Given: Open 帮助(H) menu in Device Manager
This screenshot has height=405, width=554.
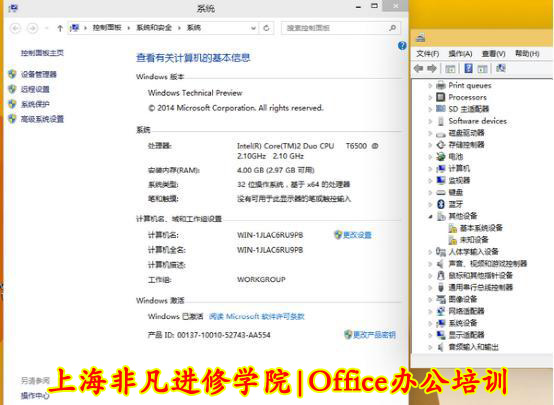Looking at the screenshot, I should click(527, 53).
